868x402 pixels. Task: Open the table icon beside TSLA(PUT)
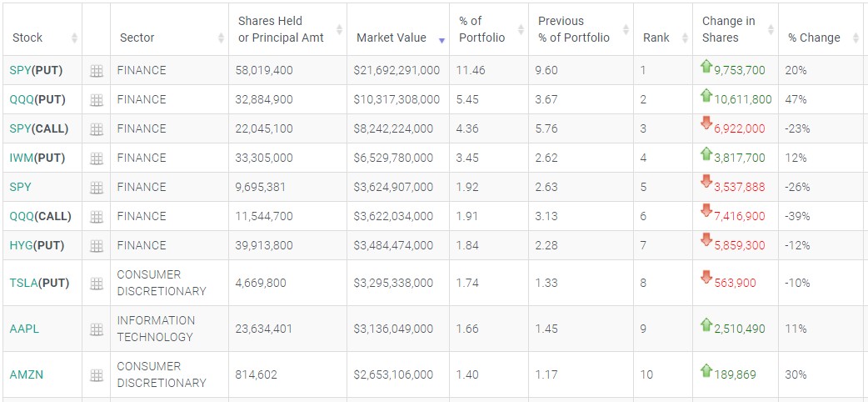click(x=97, y=284)
